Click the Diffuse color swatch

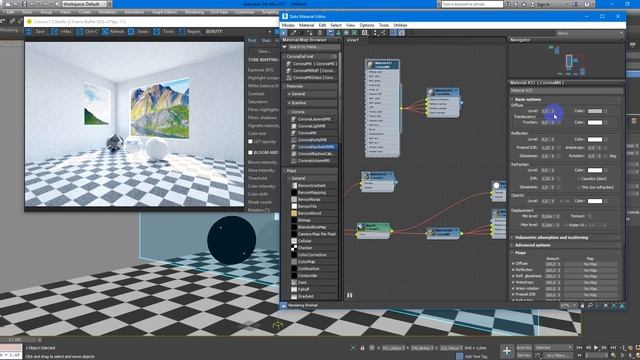(595, 111)
